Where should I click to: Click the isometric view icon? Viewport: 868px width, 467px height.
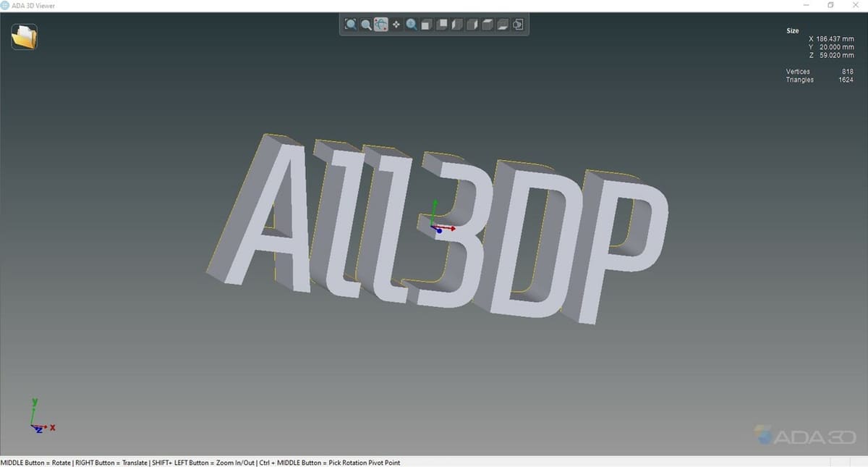518,25
